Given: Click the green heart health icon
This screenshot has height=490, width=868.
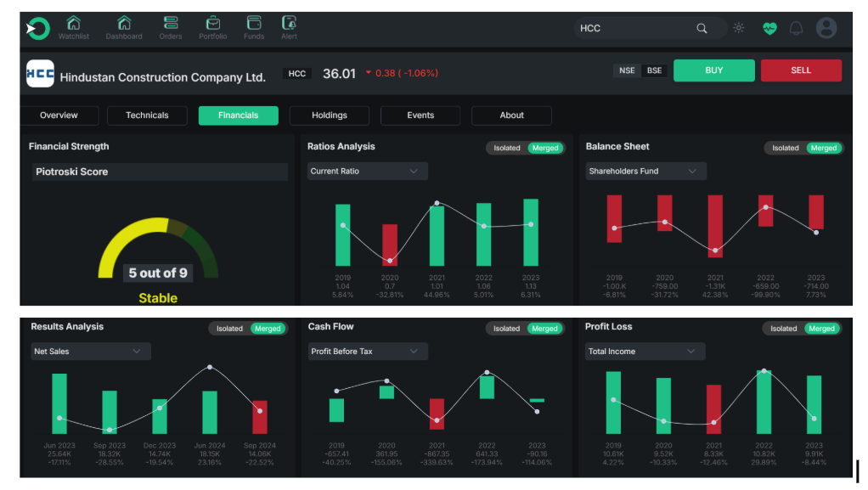Looking at the screenshot, I should tap(769, 28).
